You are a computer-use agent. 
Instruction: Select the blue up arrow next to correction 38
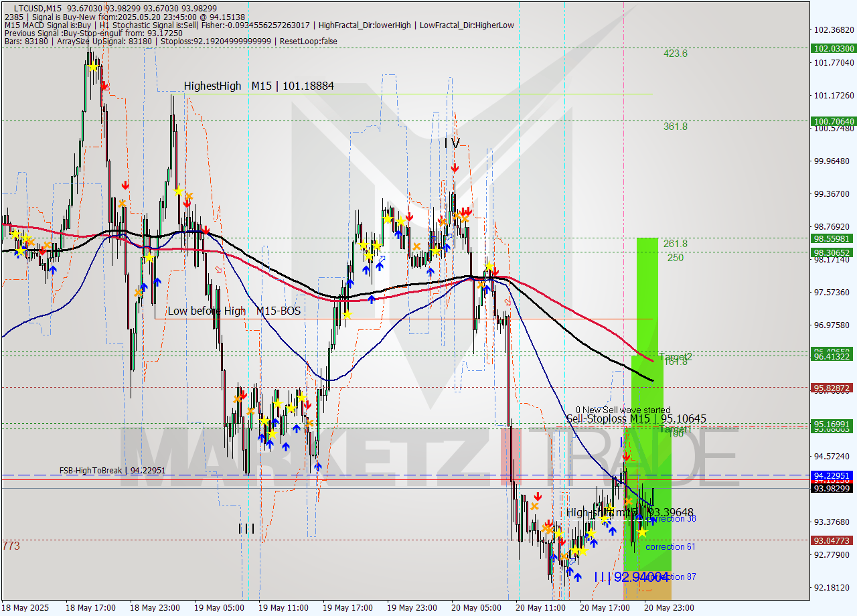pyautogui.click(x=653, y=521)
